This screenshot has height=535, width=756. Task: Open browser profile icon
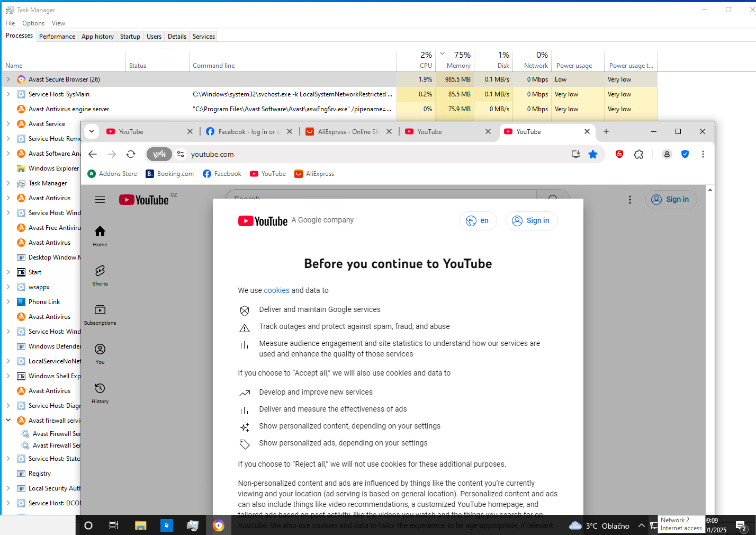coord(667,154)
